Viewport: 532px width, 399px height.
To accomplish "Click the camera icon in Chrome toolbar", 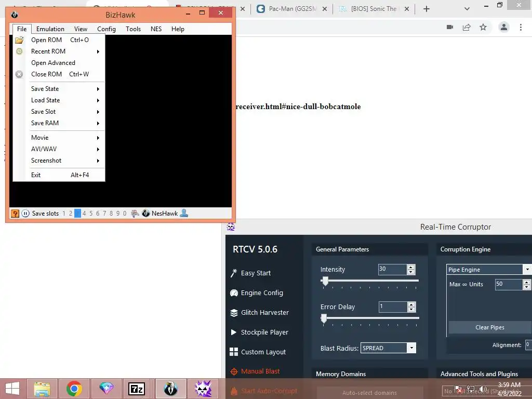I will (x=450, y=27).
